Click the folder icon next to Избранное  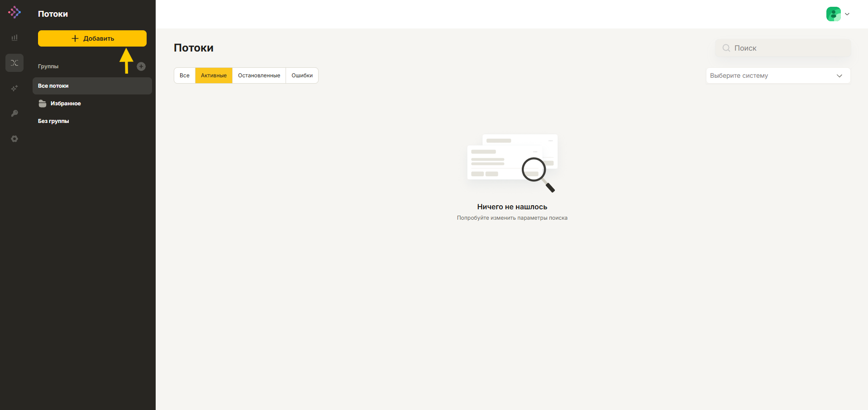(43, 104)
